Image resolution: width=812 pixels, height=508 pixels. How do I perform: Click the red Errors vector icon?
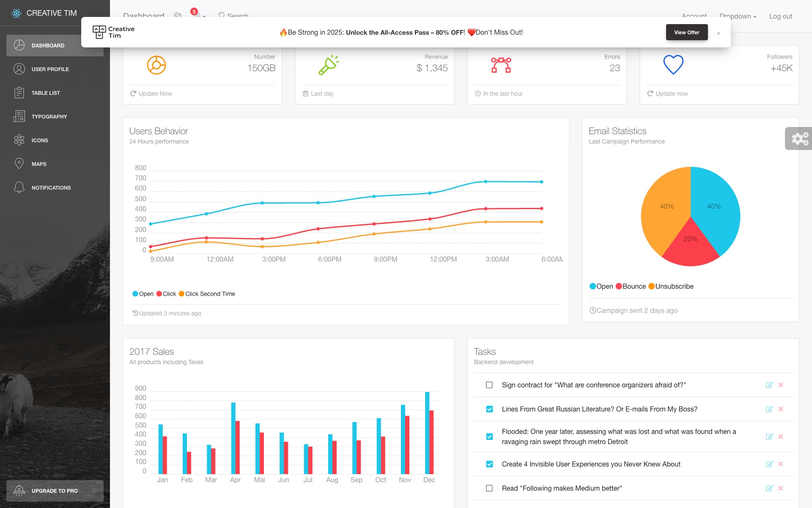pos(501,65)
